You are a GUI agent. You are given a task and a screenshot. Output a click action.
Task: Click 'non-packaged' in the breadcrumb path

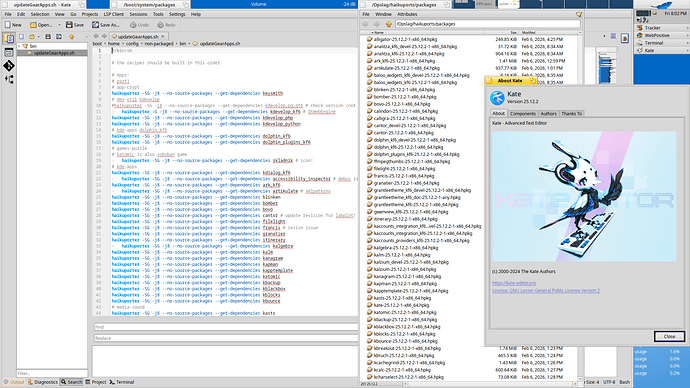[159, 44]
